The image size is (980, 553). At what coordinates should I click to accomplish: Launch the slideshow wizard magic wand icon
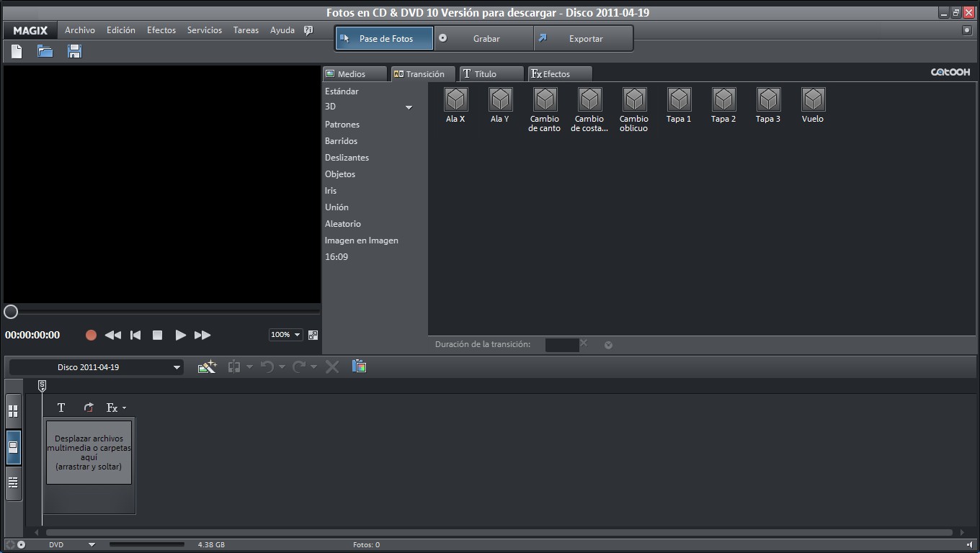207,367
